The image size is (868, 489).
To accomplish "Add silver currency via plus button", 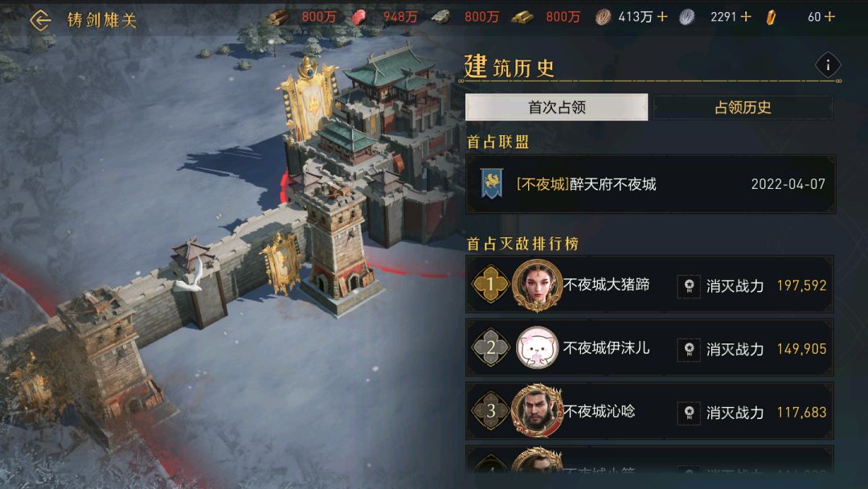I will pyautogui.click(x=746, y=17).
